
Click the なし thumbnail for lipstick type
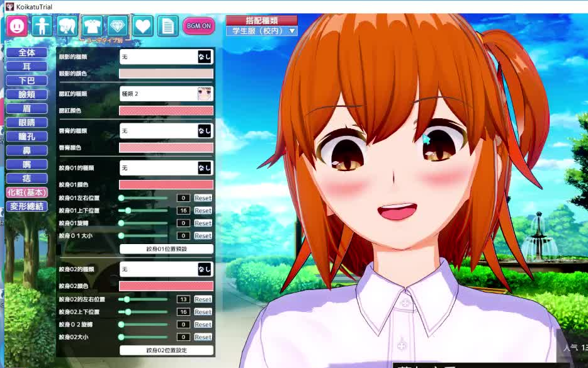coord(205,131)
